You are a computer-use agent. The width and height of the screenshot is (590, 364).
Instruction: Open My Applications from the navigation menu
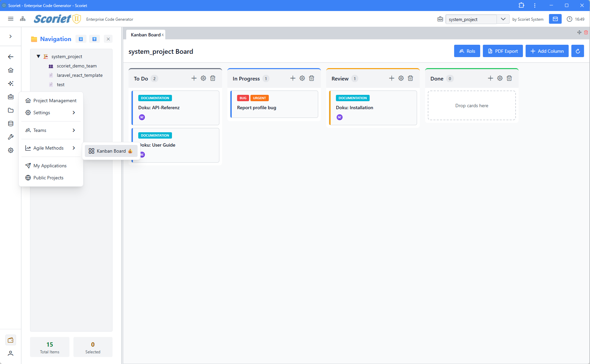click(x=50, y=166)
